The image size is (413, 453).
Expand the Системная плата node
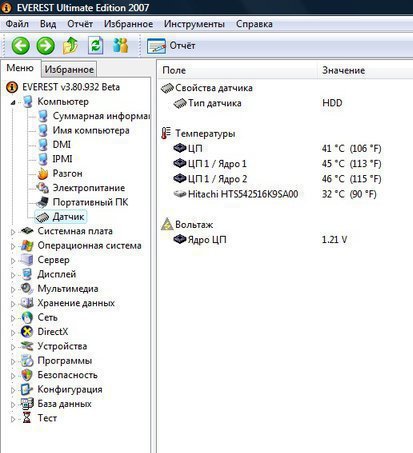13,232
